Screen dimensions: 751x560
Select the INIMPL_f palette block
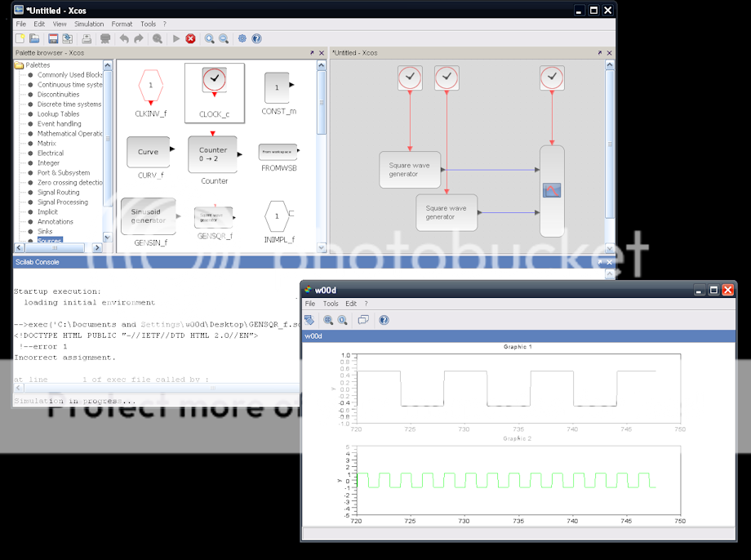coord(278,222)
